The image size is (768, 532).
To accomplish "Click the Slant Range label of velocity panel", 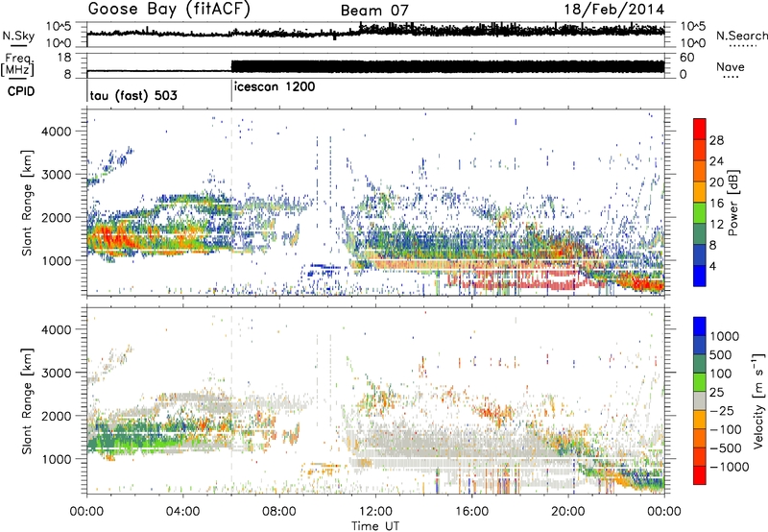I will pyautogui.click(x=27, y=400).
